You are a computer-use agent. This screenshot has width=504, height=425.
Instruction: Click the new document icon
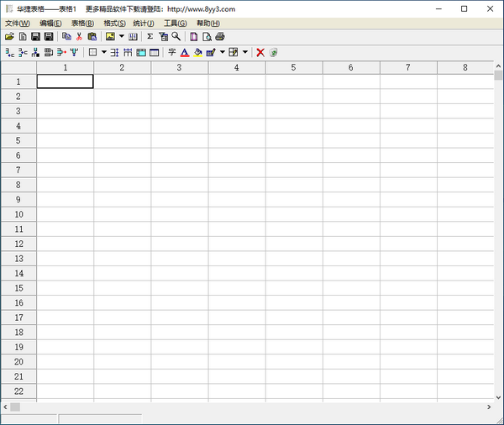pyautogui.click(x=23, y=37)
